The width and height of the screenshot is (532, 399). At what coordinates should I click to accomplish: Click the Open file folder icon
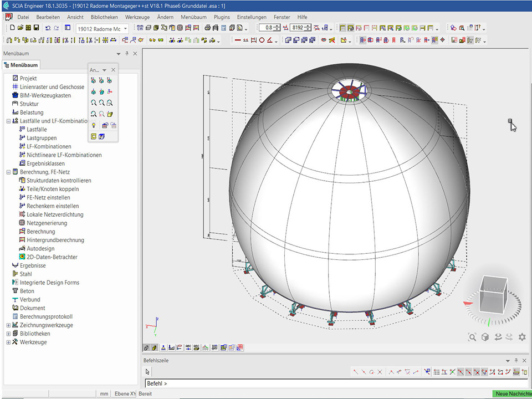click(x=21, y=28)
